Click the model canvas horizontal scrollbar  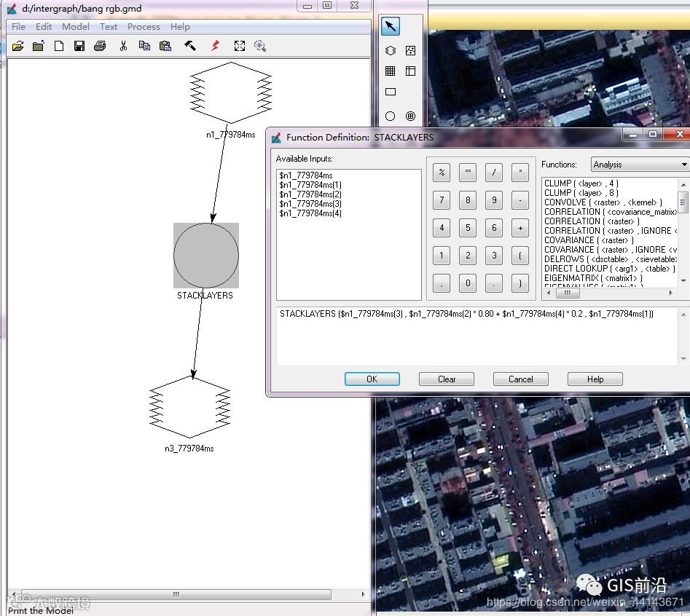click(x=176, y=594)
